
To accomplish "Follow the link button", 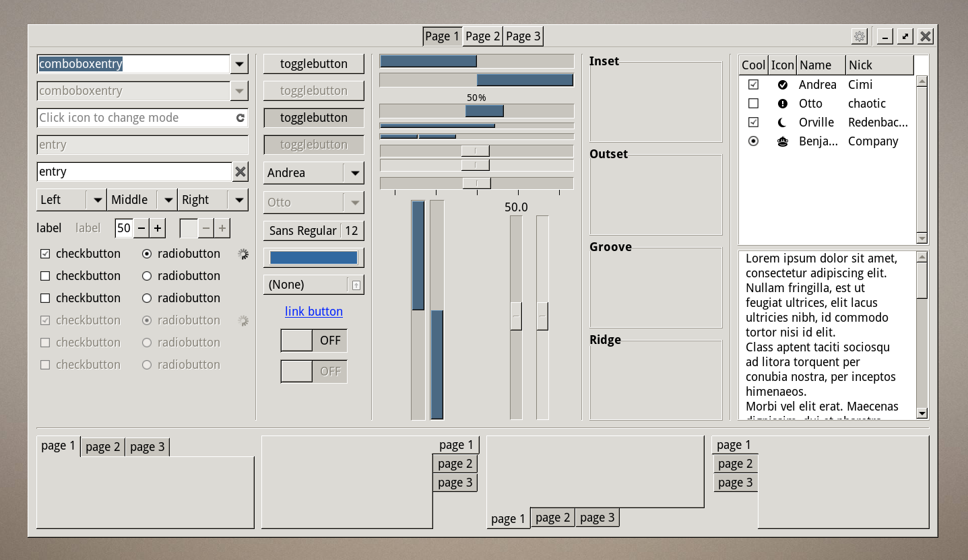I will [x=314, y=312].
